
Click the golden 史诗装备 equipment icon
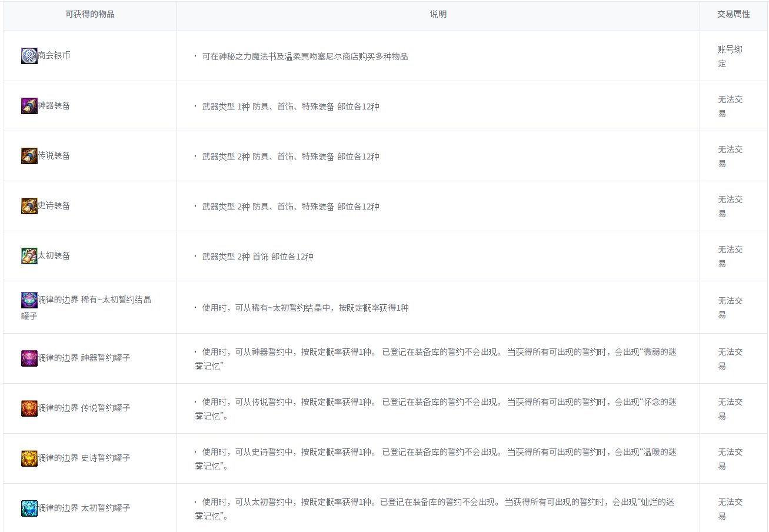29,206
